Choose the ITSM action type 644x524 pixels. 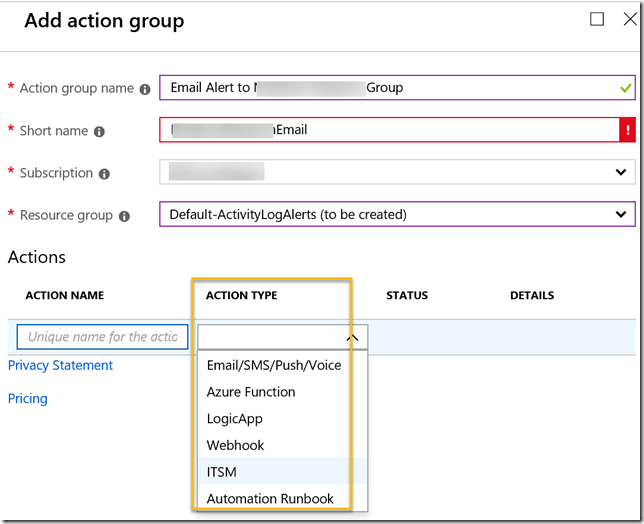coord(221,472)
